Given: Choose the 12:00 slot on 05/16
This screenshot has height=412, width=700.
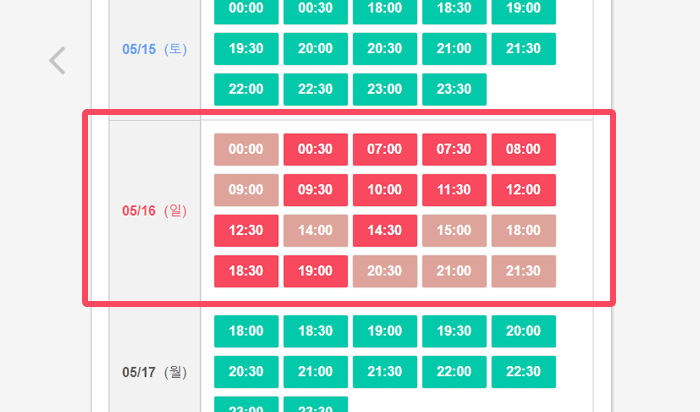Looking at the screenshot, I should click(x=523, y=190).
